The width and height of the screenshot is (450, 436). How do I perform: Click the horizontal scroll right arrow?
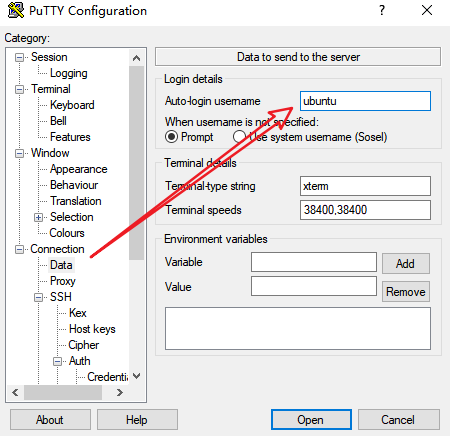120,392
